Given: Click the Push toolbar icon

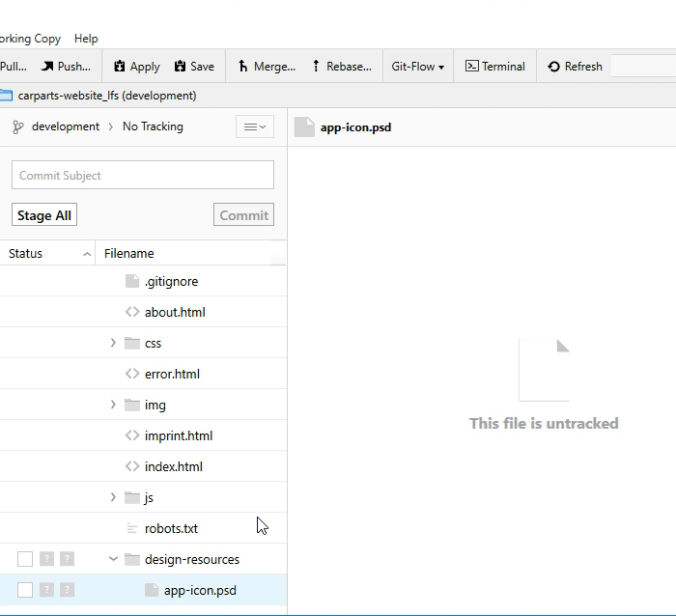Looking at the screenshot, I should pyautogui.click(x=47, y=67).
